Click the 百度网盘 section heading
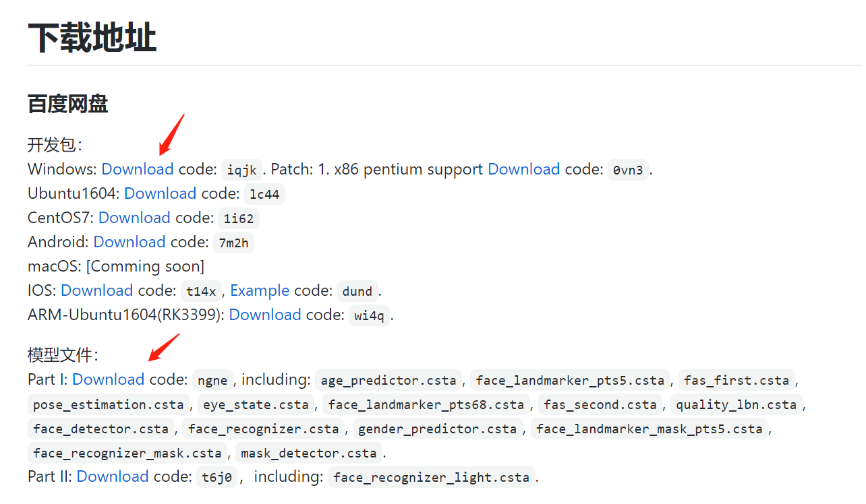Viewport: 866px width, 504px height. [67, 104]
